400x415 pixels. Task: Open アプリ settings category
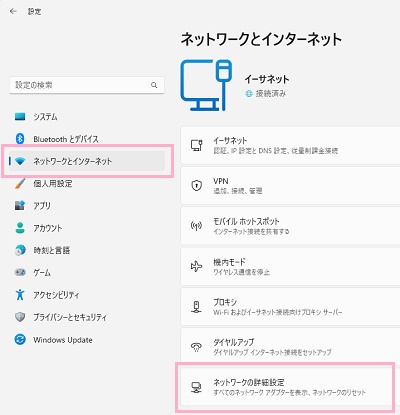(87, 206)
